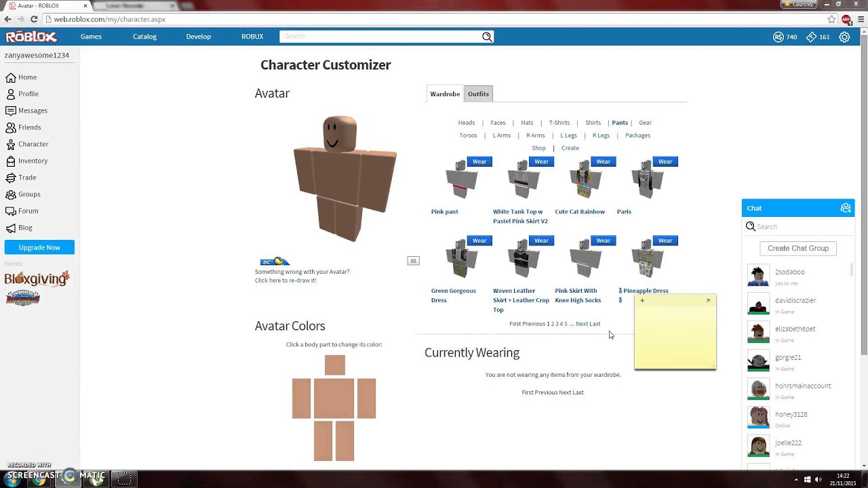Open chat with honey3128
The width and height of the screenshot is (868, 488).
[x=799, y=418]
